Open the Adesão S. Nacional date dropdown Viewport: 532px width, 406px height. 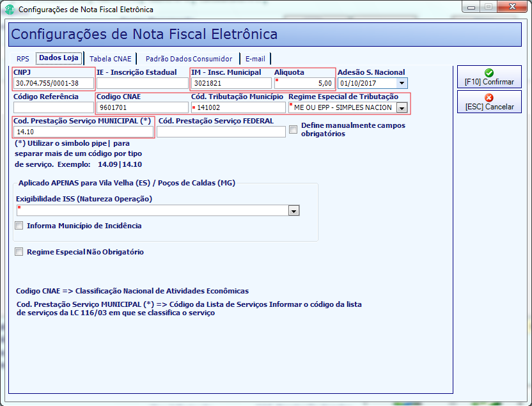point(402,83)
